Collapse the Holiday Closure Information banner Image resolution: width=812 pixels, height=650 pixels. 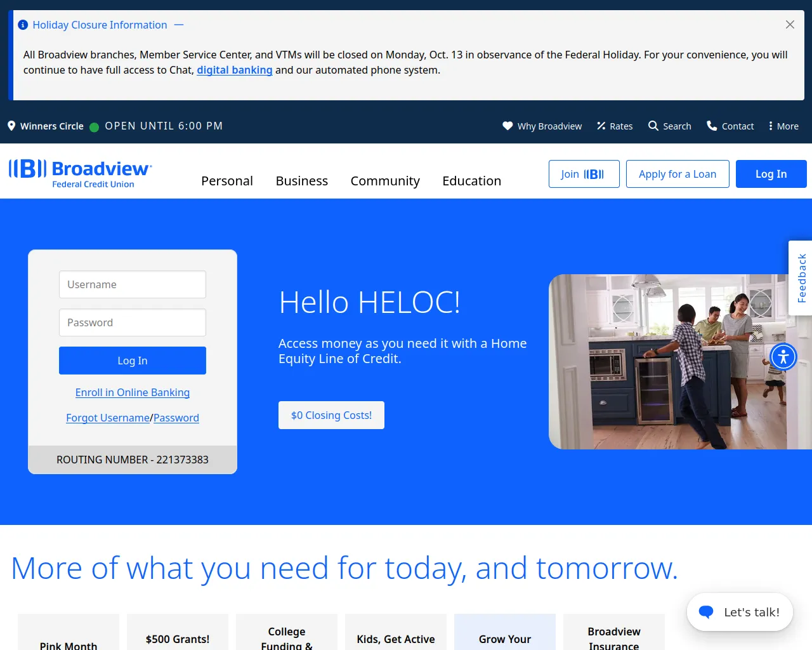coord(179,25)
